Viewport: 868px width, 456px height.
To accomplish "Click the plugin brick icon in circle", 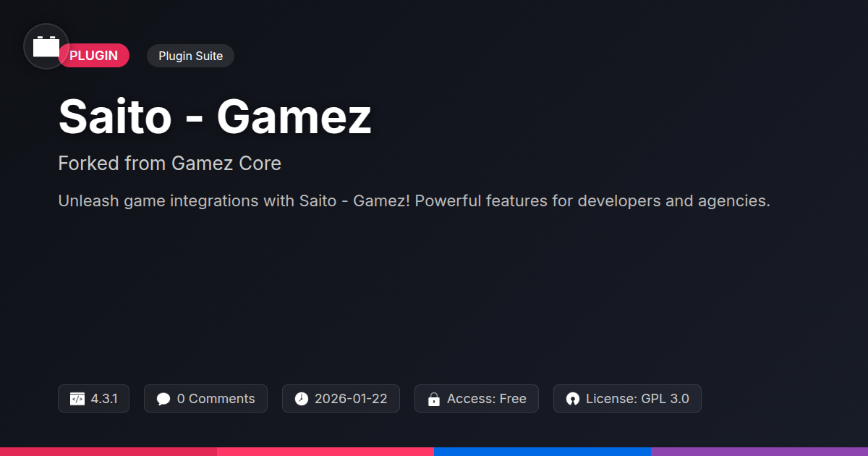I will pyautogui.click(x=46, y=46).
